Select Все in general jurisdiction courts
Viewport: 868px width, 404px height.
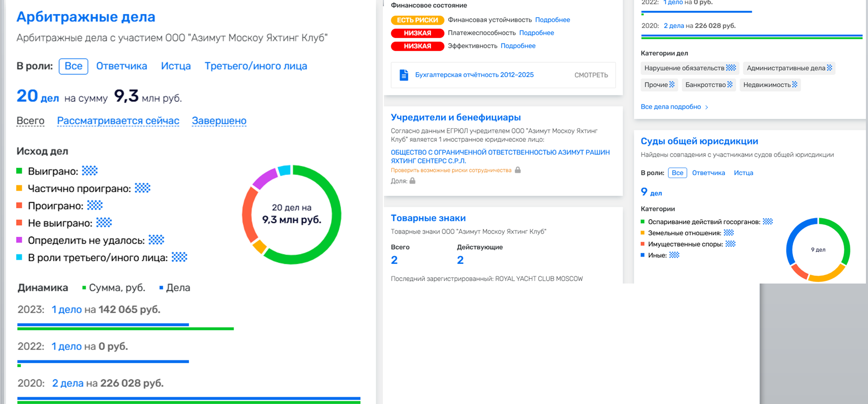pos(678,173)
